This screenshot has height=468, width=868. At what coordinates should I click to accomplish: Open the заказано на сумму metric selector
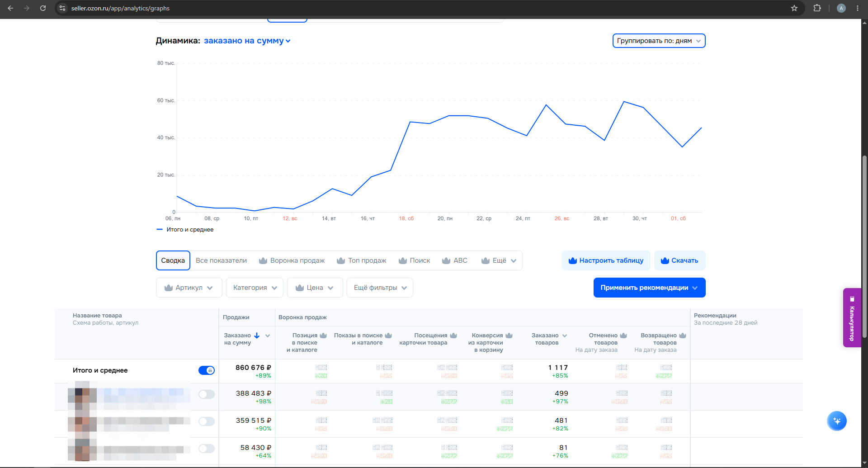pyautogui.click(x=247, y=41)
